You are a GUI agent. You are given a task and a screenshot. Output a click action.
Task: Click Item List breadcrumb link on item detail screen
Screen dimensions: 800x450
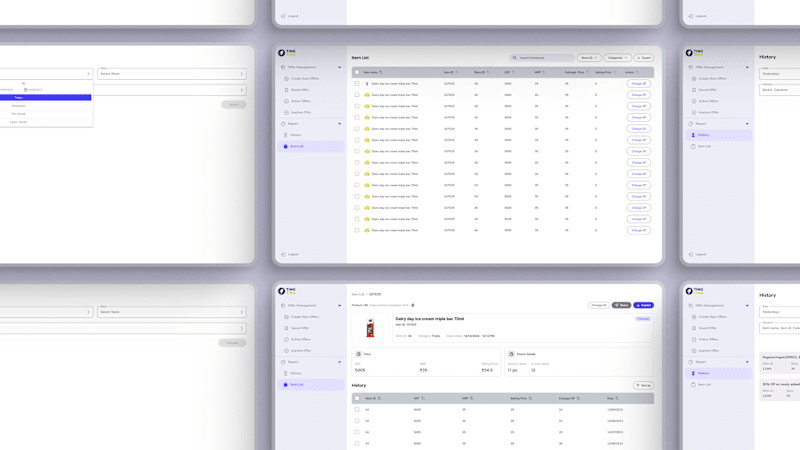(358, 294)
